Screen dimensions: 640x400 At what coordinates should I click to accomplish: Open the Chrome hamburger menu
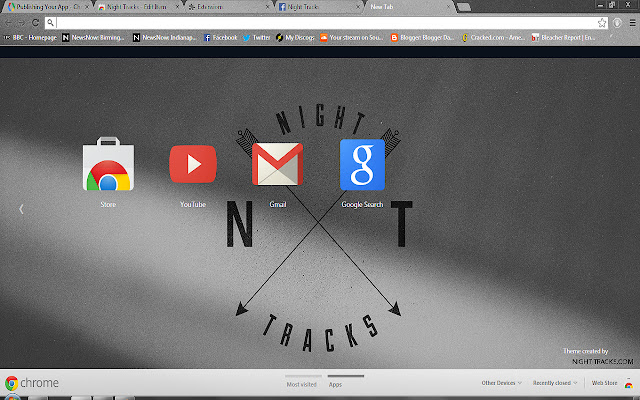(x=632, y=23)
